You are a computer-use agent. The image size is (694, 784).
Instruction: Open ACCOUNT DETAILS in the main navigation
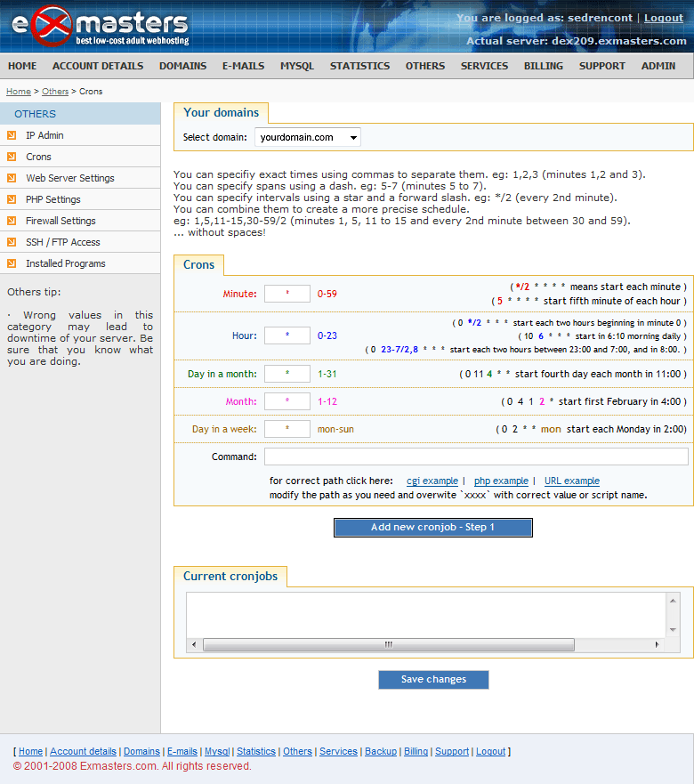click(98, 66)
